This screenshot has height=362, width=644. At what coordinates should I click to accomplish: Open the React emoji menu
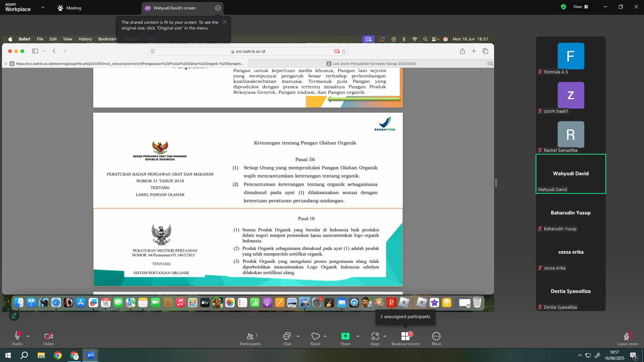pyautogui.click(x=315, y=339)
